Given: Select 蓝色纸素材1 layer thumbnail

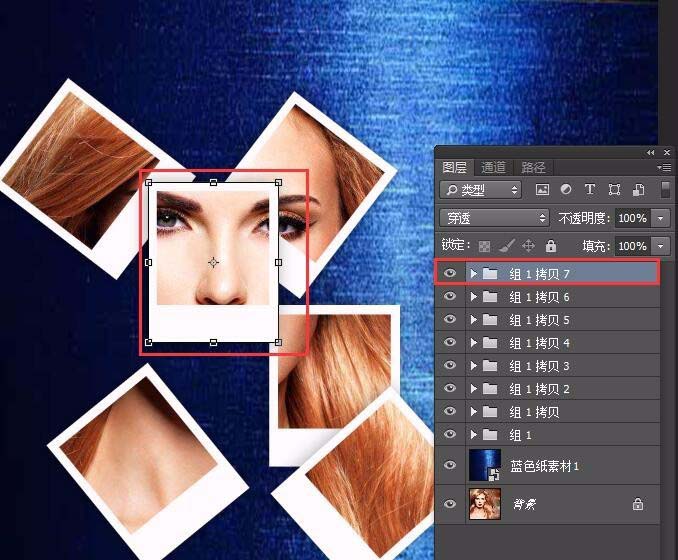Looking at the screenshot, I should pyautogui.click(x=485, y=465).
